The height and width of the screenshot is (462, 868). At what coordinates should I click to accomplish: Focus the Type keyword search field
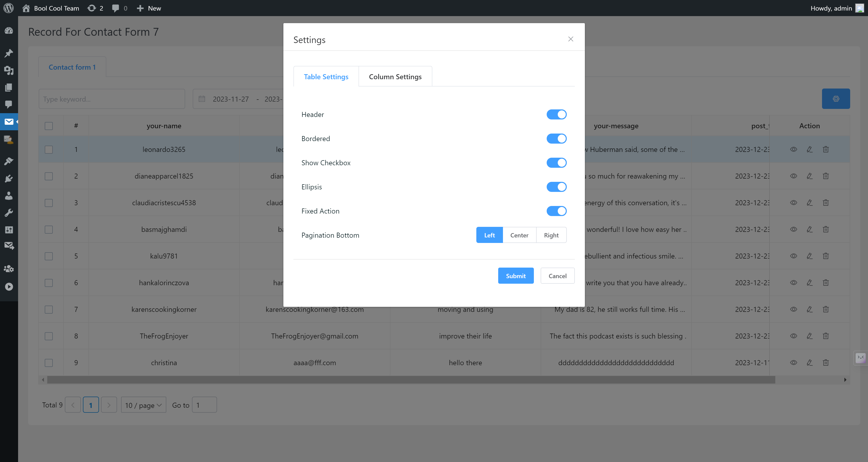[112, 99]
